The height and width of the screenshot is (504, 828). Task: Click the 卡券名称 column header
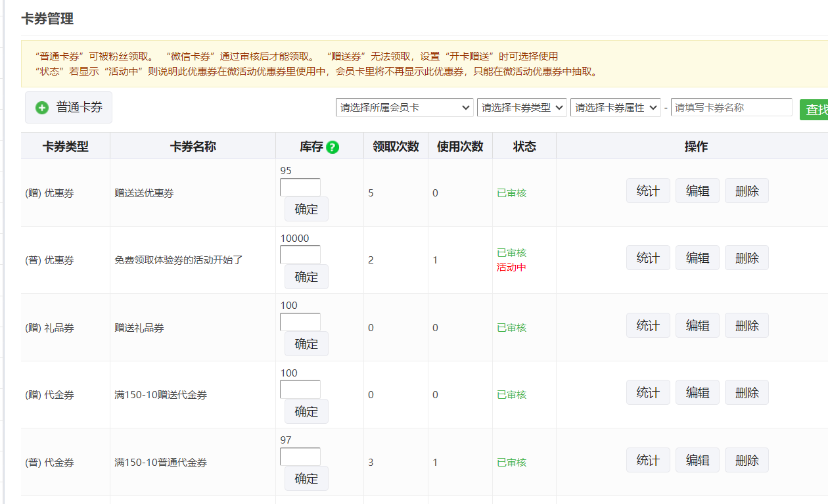(x=193, y=147)
